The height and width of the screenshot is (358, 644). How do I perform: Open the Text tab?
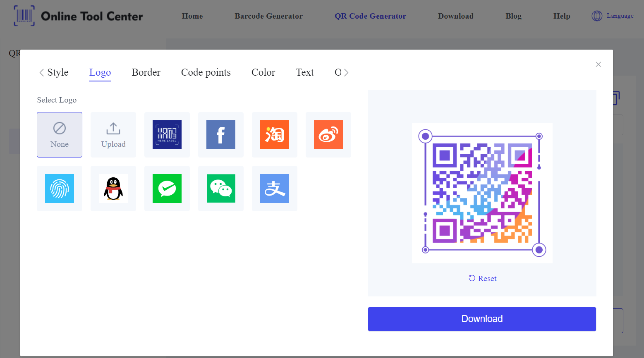(x=305, y=72)
